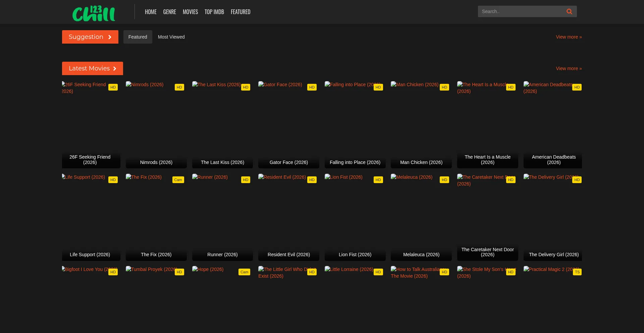This screenshot has height=333, width=644.
Task: Select the Featured tab
Action: point(138,37)
